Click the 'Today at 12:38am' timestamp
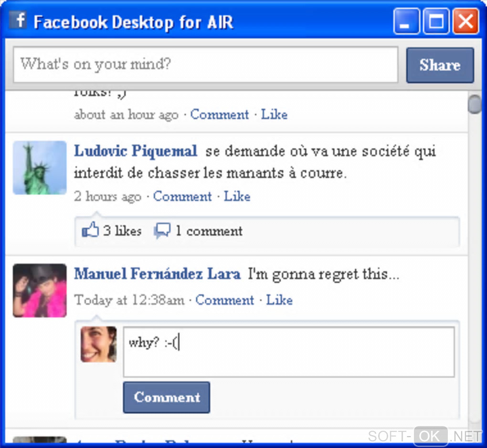Viewport: 487px width, 448px height. (129, 300)
